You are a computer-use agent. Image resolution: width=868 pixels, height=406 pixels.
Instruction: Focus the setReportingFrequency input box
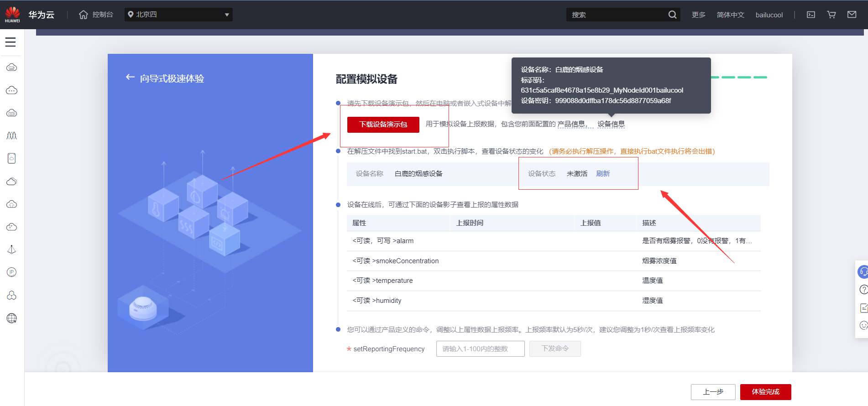(x=480, y=349)
